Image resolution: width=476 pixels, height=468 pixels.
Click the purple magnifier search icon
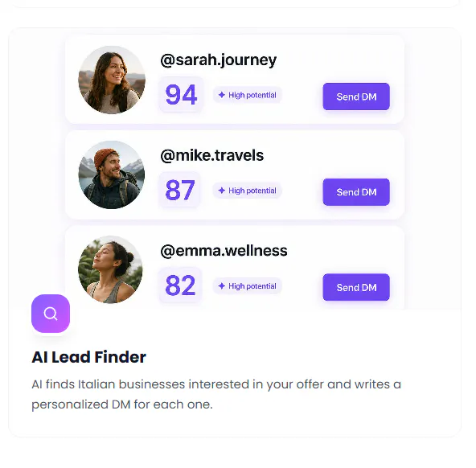(x=51, y=314)
